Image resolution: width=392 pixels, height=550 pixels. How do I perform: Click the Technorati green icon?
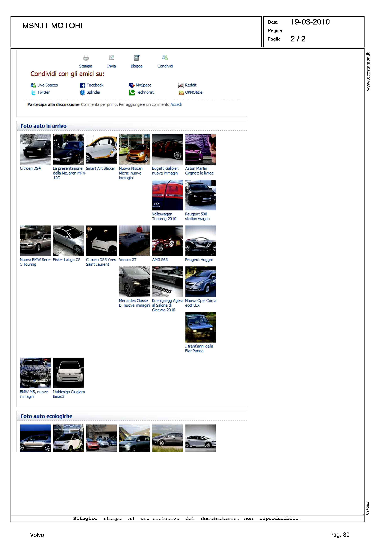click(x=132, y=93)
